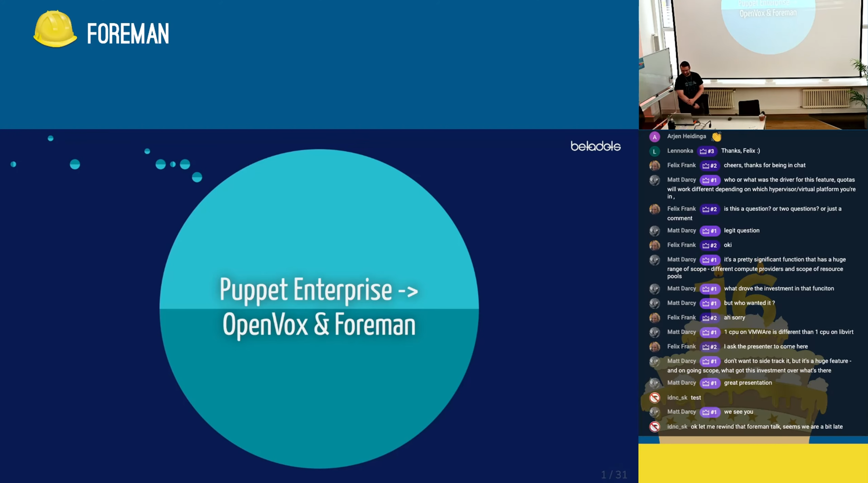
Task: Click Matt Darcy's avatar beside "it's a pretty significant function"
Action: coord(654,260)
